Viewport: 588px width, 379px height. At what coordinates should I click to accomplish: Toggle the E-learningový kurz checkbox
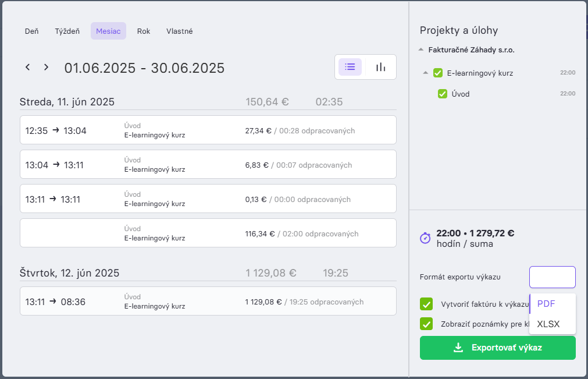tap(438, 73)
